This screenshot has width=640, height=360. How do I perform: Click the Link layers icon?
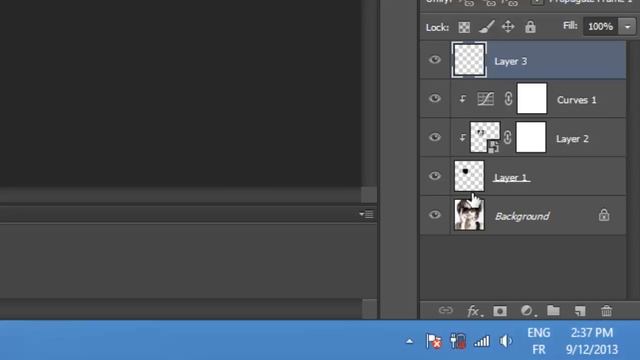click(446, 311)
